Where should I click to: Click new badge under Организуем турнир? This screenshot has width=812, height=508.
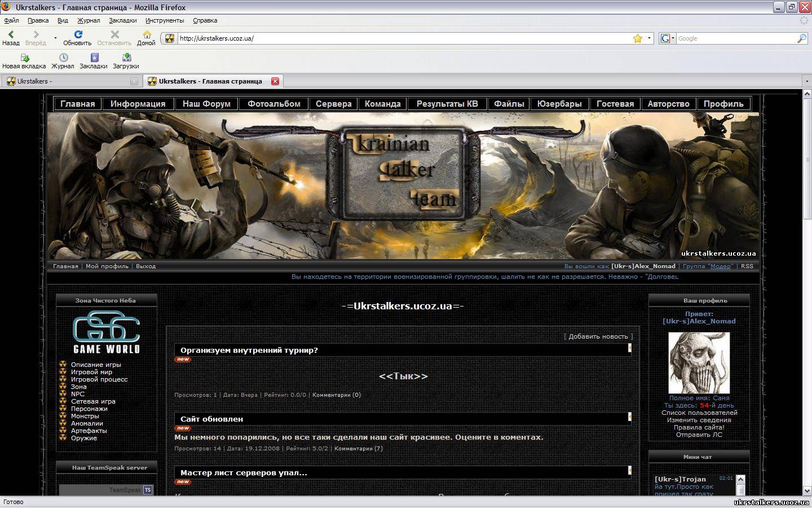click(183, 360)
